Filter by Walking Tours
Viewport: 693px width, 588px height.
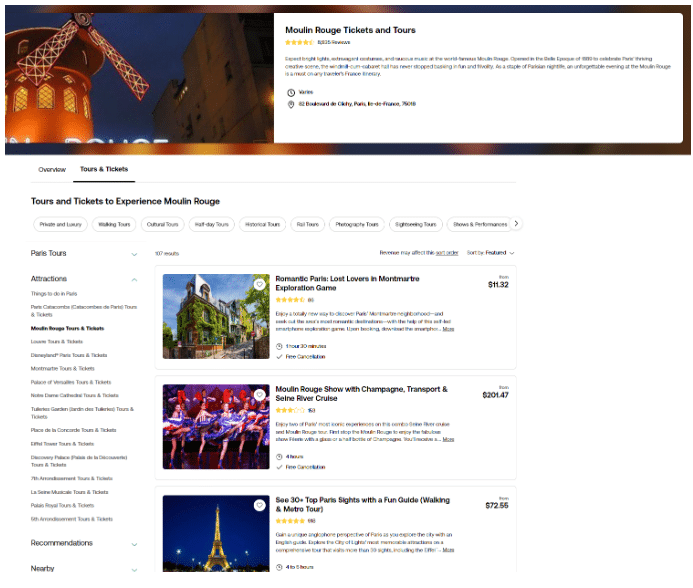pyautogui.click(x=114, y=224)
